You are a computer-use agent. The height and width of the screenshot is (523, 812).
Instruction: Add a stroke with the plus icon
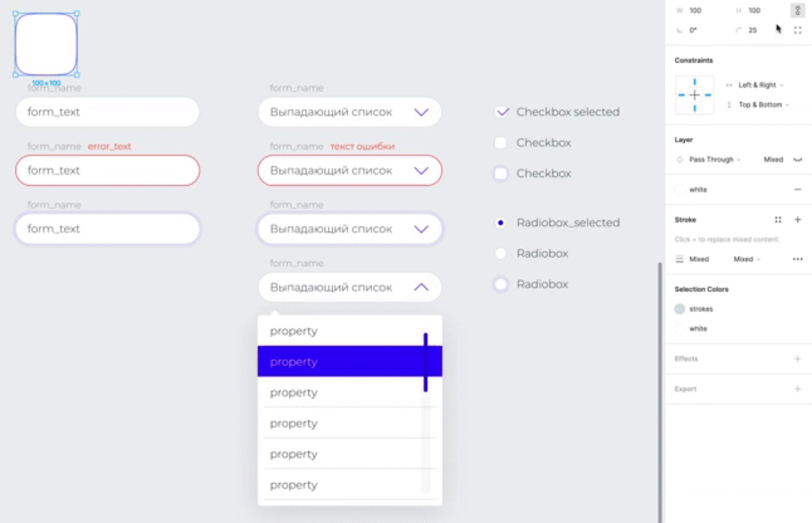798,220
